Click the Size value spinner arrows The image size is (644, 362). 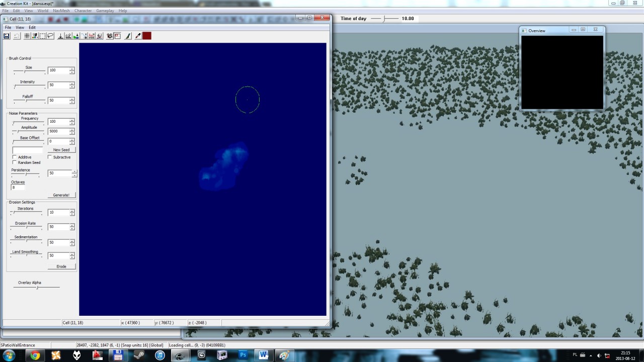(72, 70)
